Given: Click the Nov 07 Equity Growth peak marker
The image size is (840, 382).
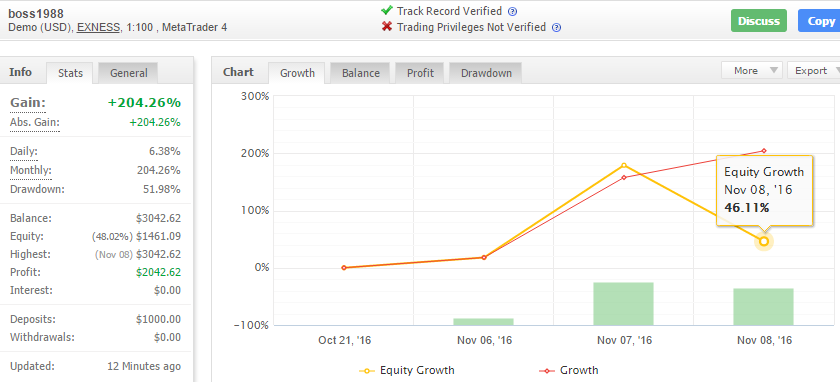Looking at the screenshot, I should coord(624,165).
